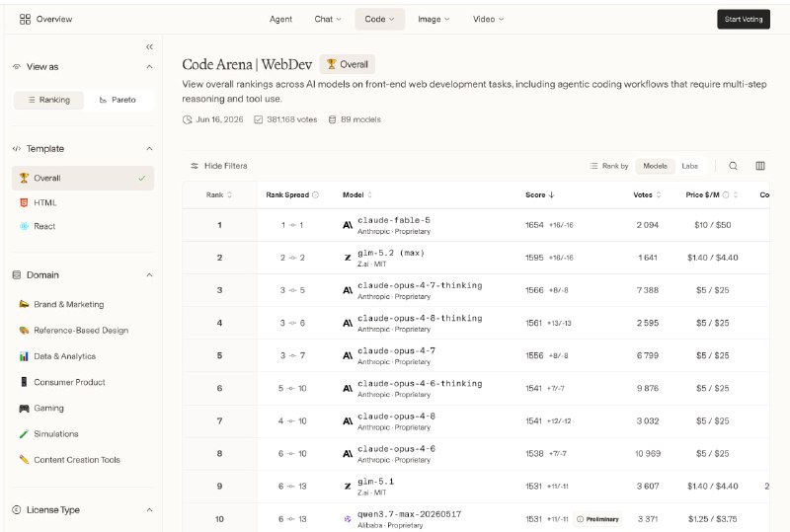The image size is (790, 532).
Task: Rank by Labs toggle
Action: coord(689,166)
